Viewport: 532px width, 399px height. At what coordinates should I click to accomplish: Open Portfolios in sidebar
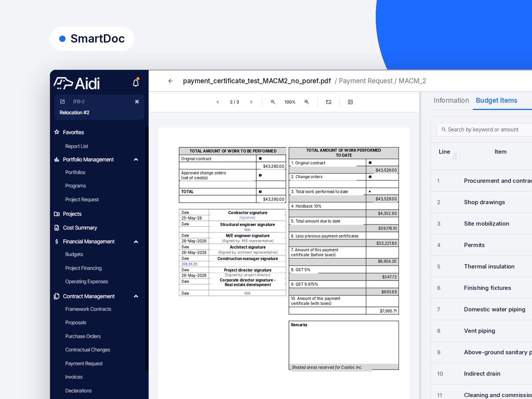75,172
